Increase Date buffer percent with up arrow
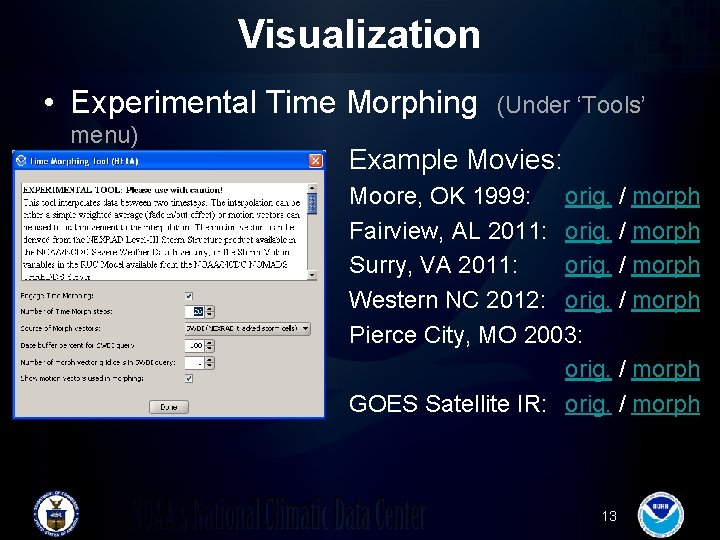 tap(210, 343)
